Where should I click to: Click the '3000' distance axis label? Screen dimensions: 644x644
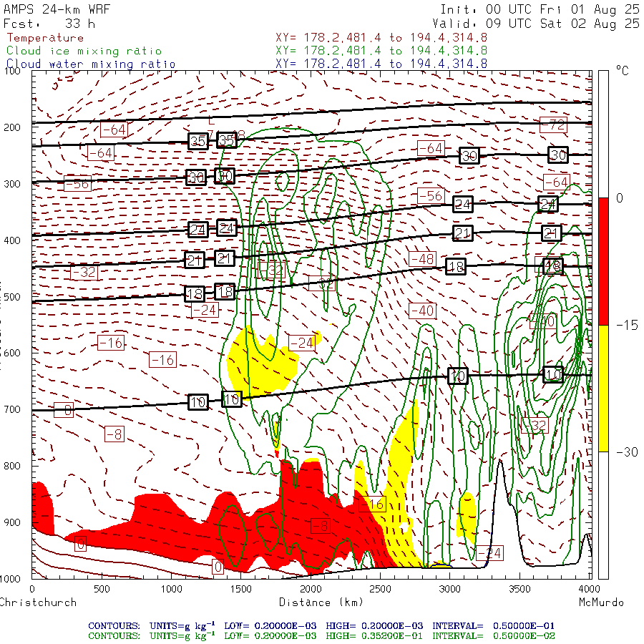450,589
